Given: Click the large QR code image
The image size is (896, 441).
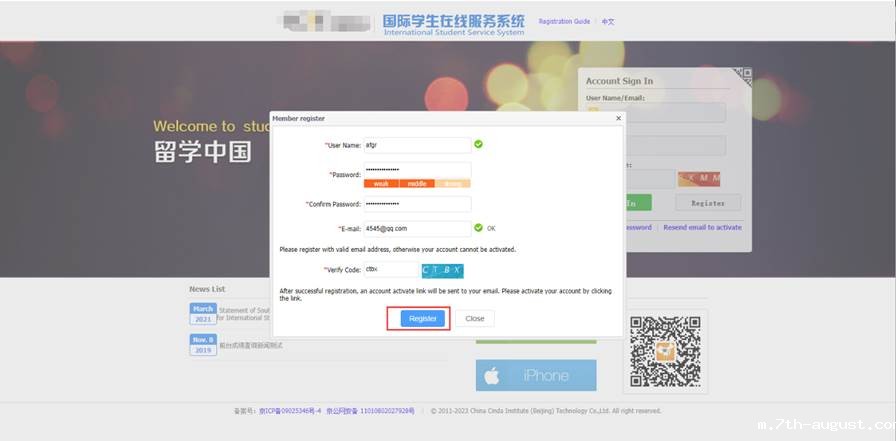Looking at the screenshot, I should (x=665, y=350).
